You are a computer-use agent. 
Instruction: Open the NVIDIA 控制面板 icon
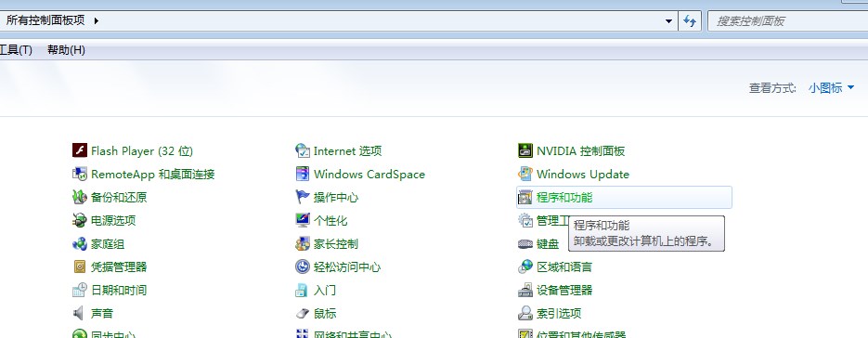tap(525, 150)
